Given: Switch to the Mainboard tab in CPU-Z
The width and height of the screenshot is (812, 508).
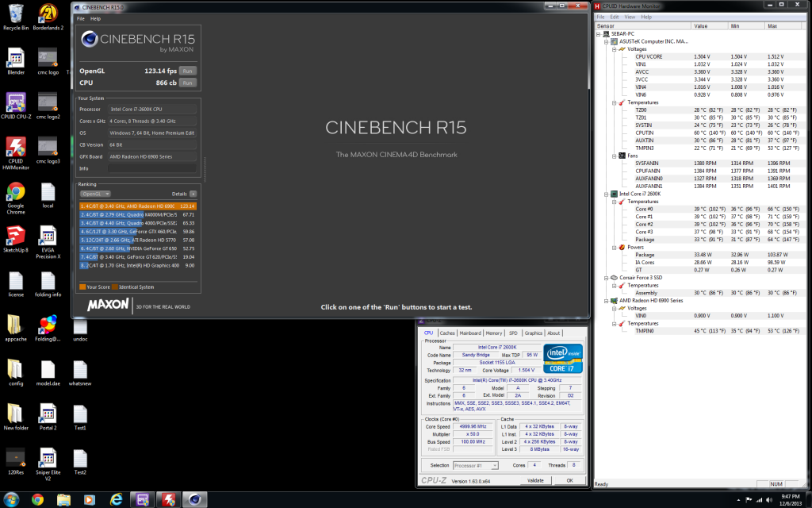Looking at the screenshot, I should [x=470, y=333].
